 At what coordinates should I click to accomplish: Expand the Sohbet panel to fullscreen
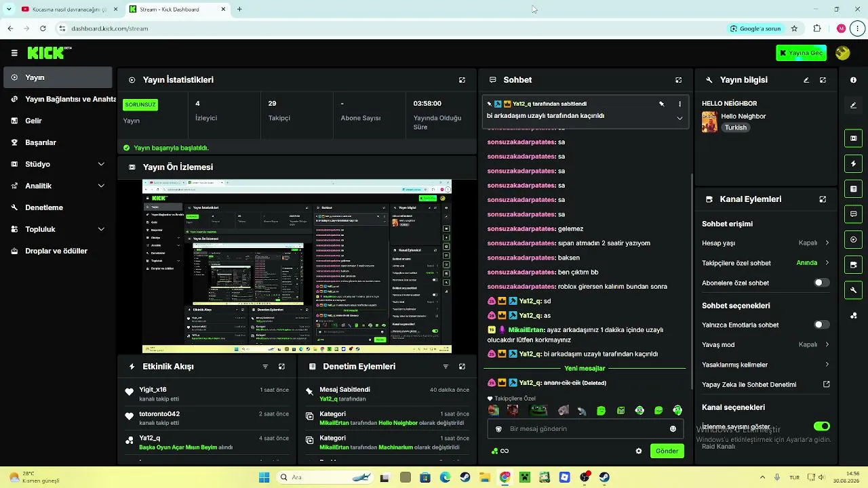tap(678, 80)
